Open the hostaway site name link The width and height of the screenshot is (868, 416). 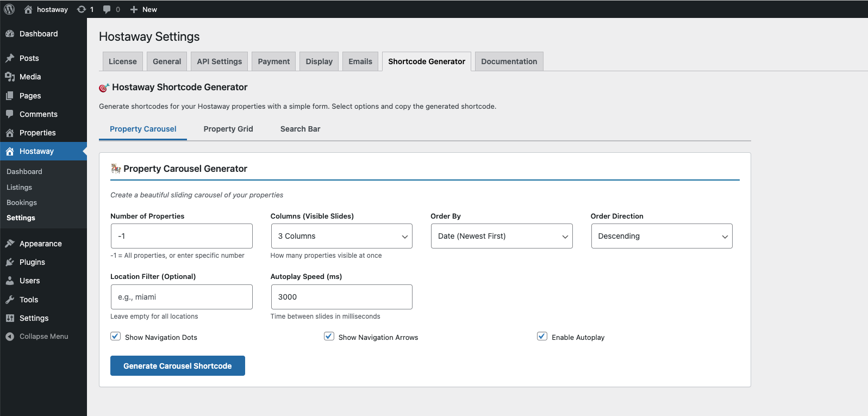52,9
